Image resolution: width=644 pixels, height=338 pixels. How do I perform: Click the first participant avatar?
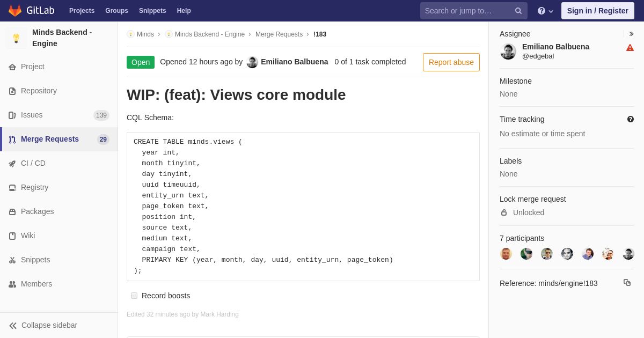[506, 254]
